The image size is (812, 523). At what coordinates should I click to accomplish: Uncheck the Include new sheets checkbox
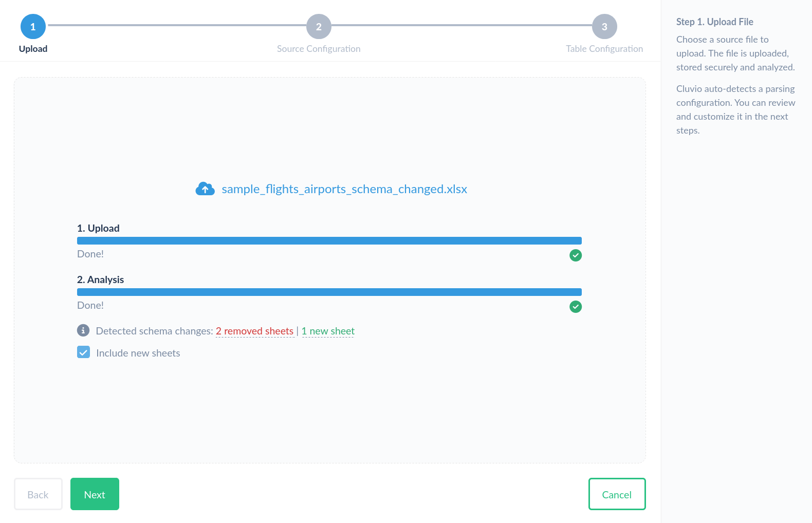(83, 352)
